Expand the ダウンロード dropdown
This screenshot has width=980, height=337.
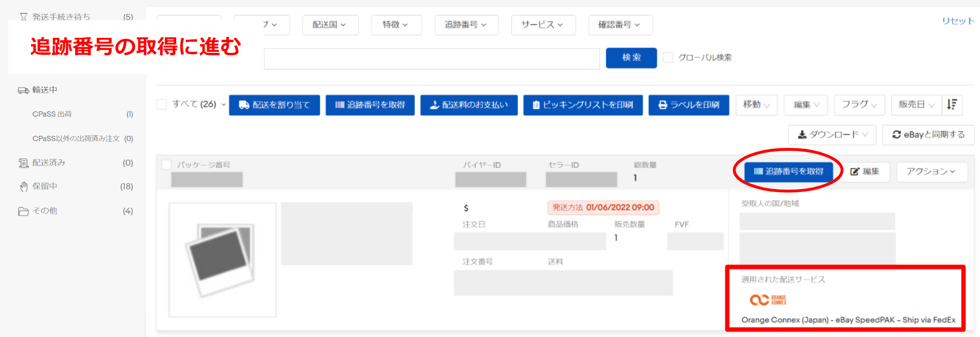tap(832, 135)
